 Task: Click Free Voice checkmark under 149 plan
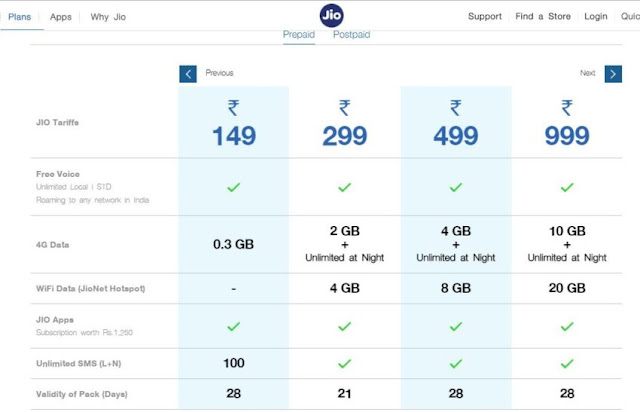coord(233,187)
